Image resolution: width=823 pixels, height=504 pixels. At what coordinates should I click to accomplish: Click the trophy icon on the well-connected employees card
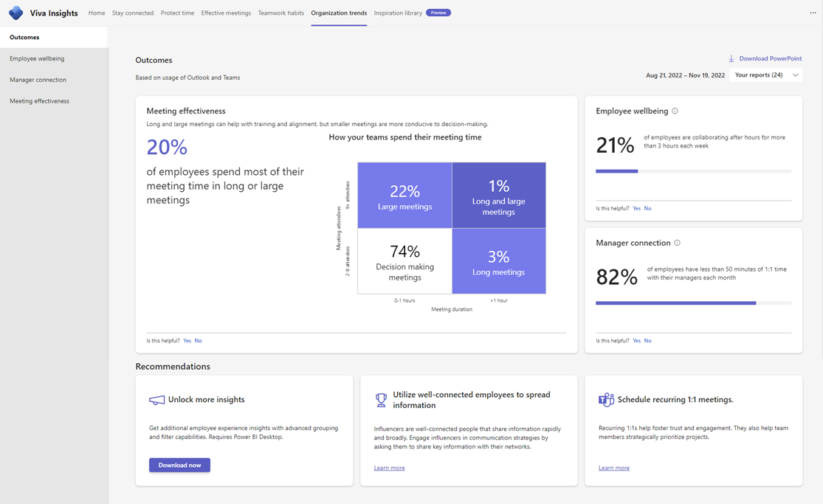(382, 400)
